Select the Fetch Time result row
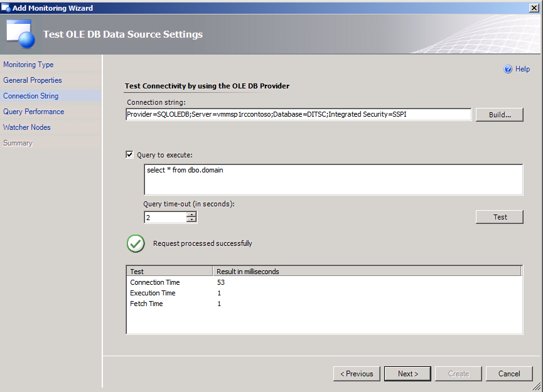 324,304
